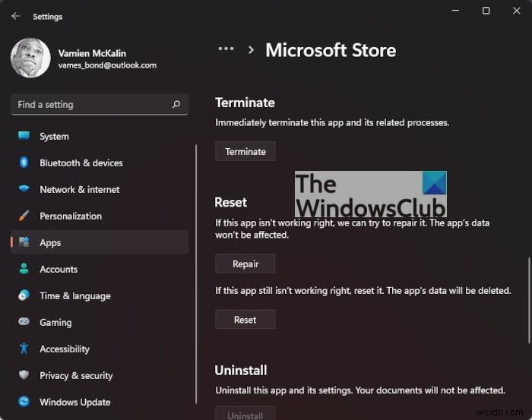Click the Microsoft Store page title
Screen dimensions: 532x420
tap(331, 50)
